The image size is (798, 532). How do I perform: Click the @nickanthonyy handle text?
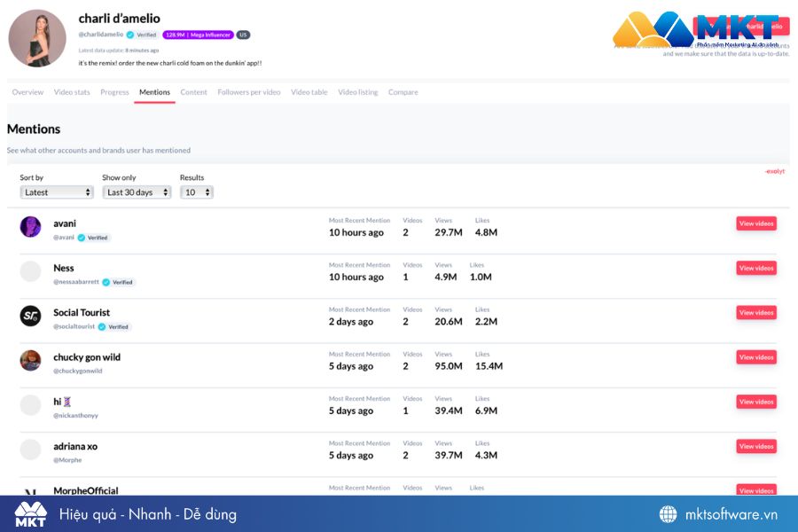coord(76,416)
